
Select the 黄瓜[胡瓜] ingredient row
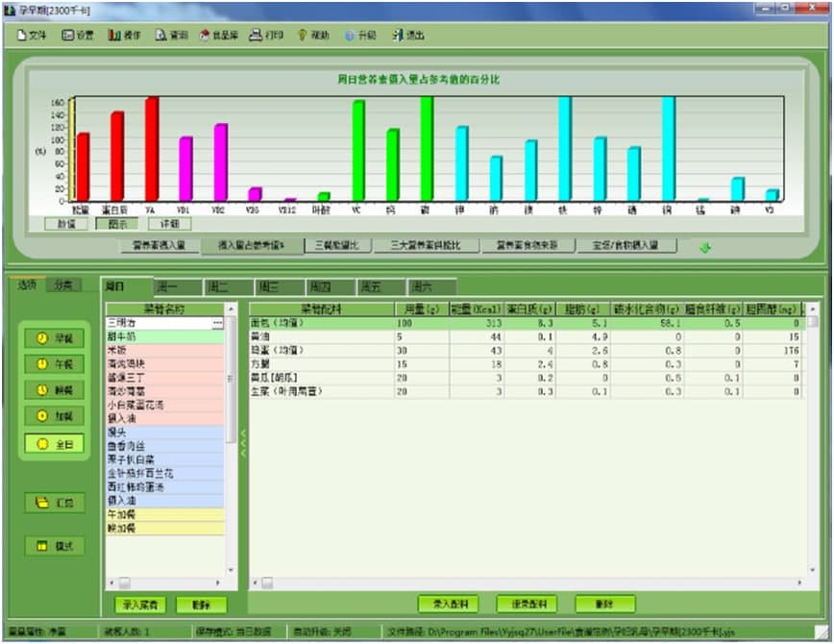click(x=527, y=378)
